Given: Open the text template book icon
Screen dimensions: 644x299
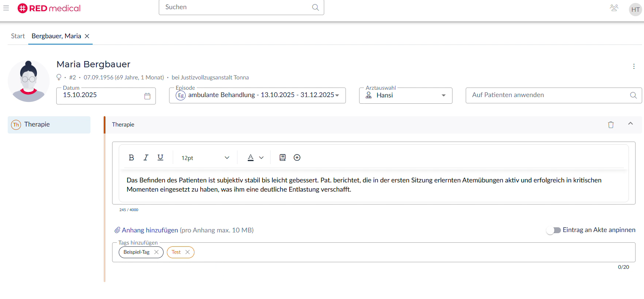Looking at the screenshot, I should pyautogui.click(x=282, y=157).
